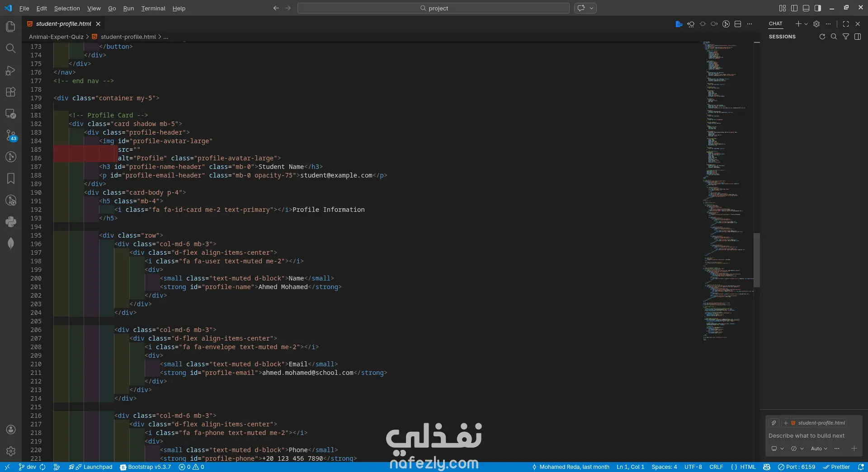
Task: Select indentation via Spaces: 4
Action: [664, 467]
